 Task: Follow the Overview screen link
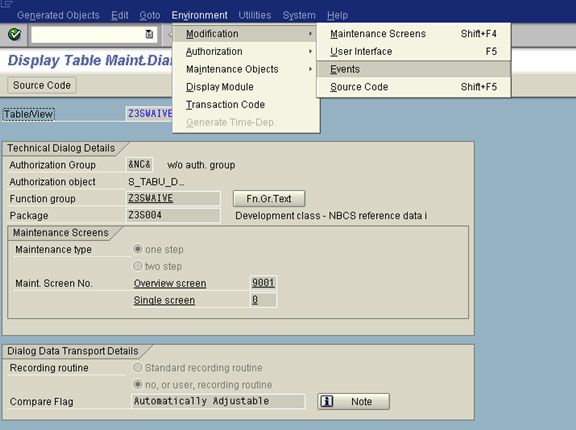point(170,283)
